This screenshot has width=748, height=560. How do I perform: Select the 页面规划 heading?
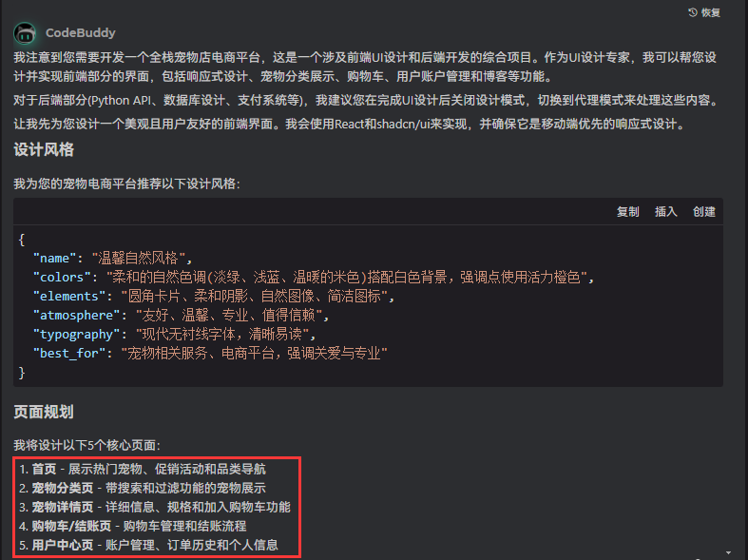(x=44, y=412)
